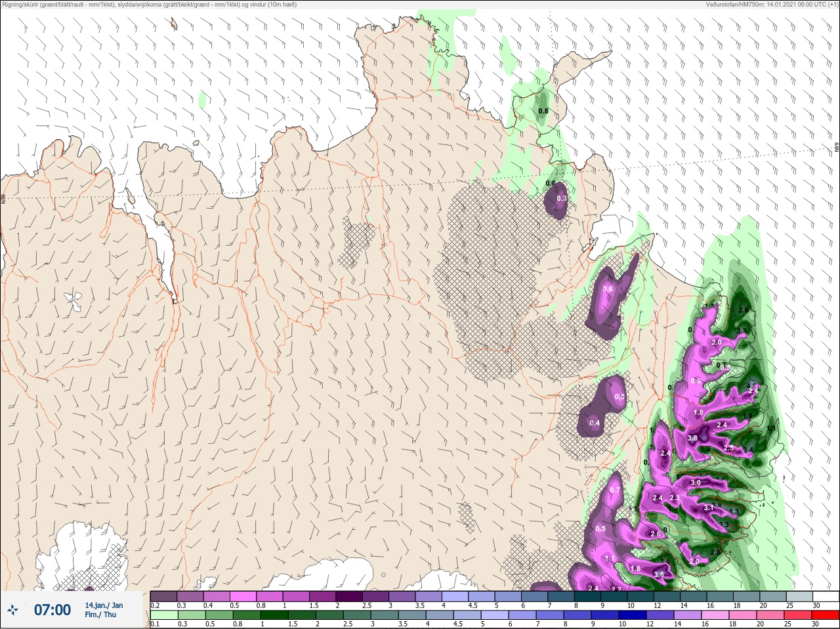Click the 3.1 snow value on the map
Screen dimensions: 840x629
pyautogui.click(x=709, y=508)
